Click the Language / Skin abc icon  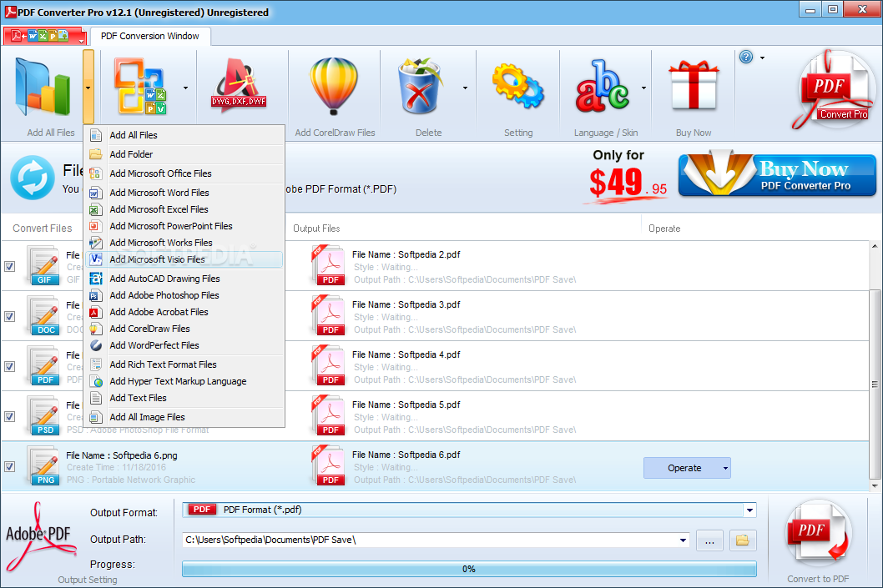pyautogui.click(x=602, y=86)
